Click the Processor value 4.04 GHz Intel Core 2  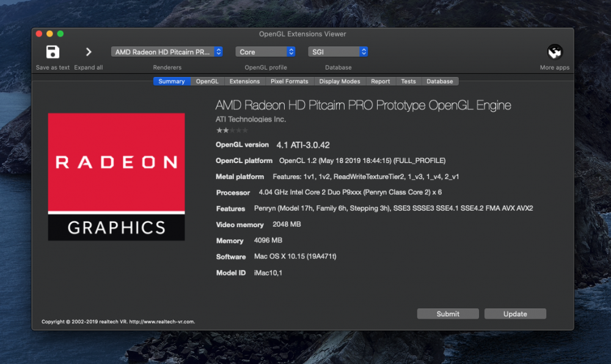pos(350,192)
